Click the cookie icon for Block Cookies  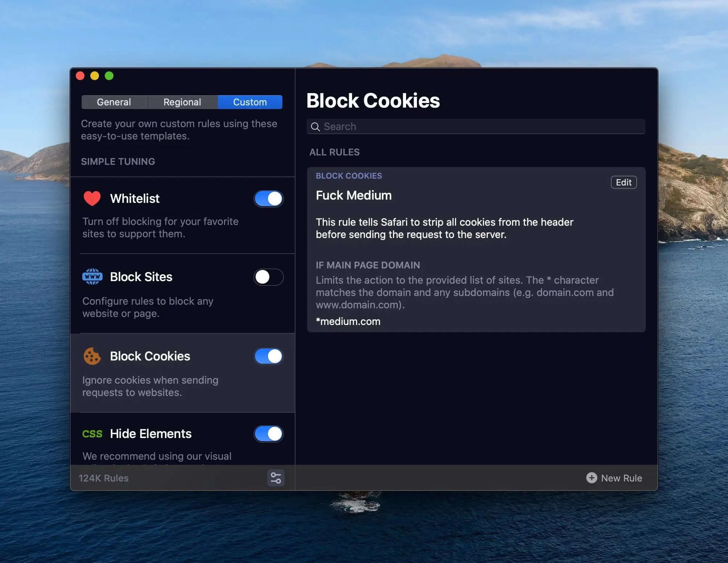[92, 356]
